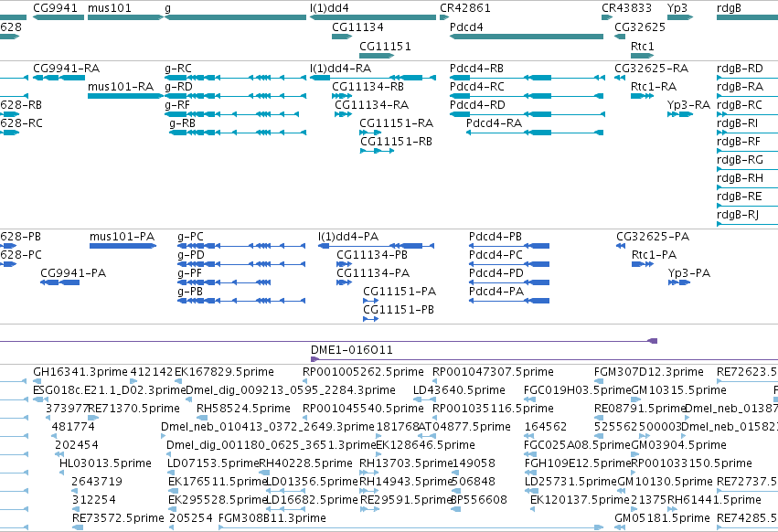
Task: Select transcript rdgB-RI
Action: click(x=747, y=133)
